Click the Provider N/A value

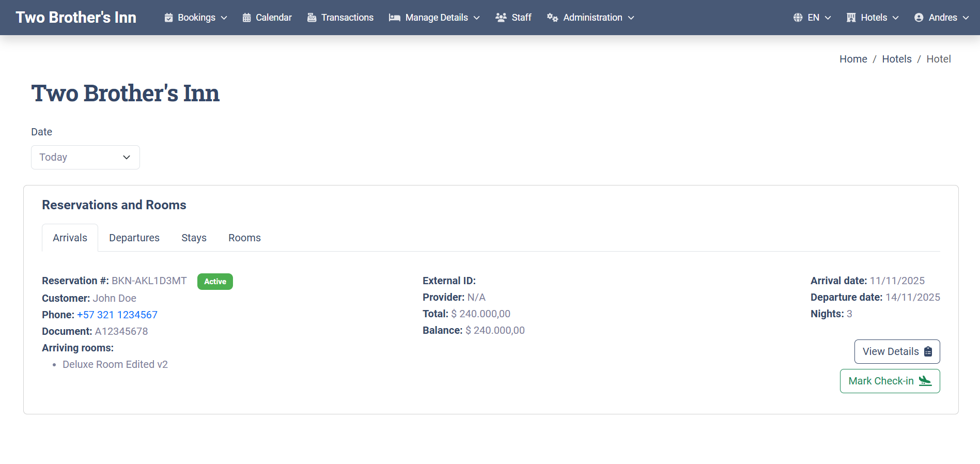(x=476, y=297)
